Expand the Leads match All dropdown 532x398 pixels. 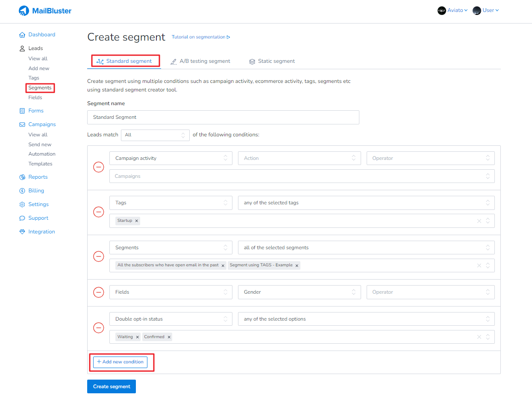(x=155, y=135)
